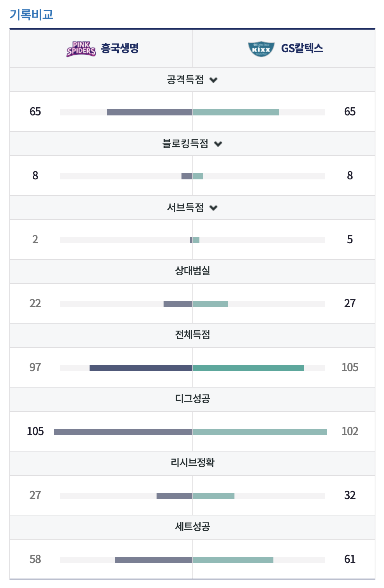The height and width of the screenshot is (588, 384).
Task: Click the 리시브정확 row header
Action: pos(192,463)
